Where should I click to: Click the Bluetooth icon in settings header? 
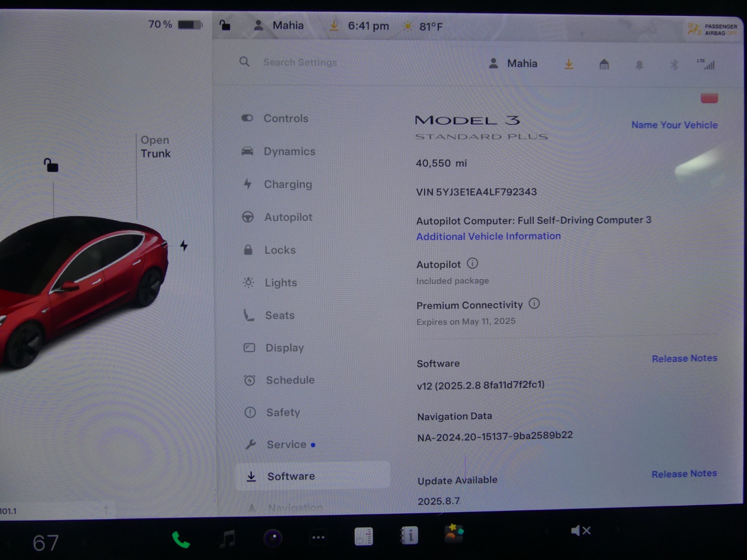[x=674, y=65]
